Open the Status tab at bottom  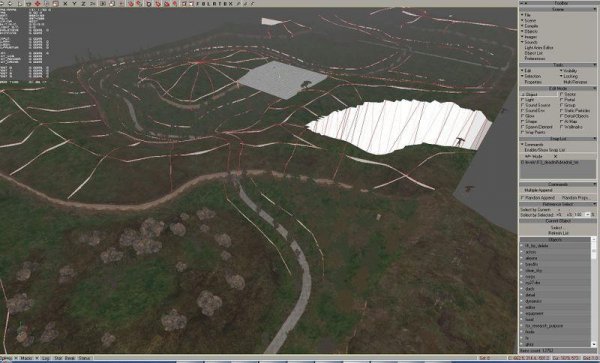click(x=84, y=358)
